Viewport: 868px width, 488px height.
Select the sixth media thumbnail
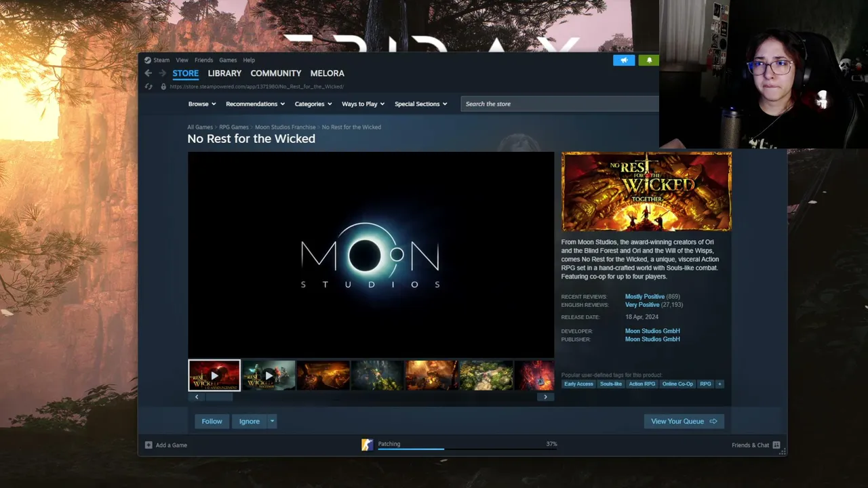486,375
